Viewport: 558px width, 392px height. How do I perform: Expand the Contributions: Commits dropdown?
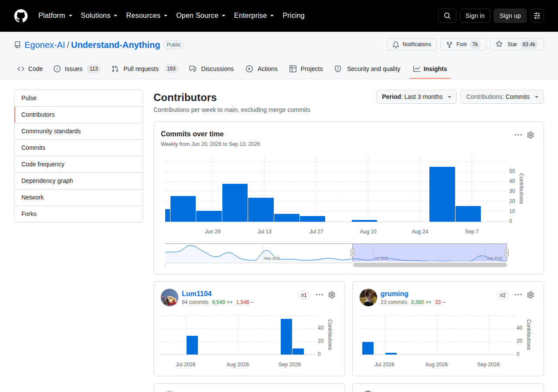[x=502, y=97]
